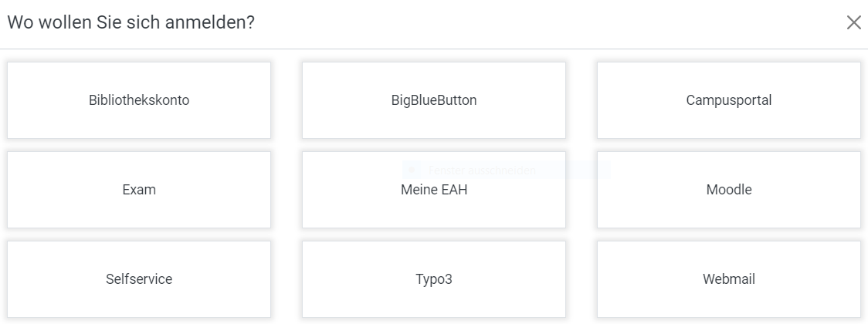Screen dimensions: 868x324
Task: Open the Bibliothekskonto login tile
Action: point(139,100)
